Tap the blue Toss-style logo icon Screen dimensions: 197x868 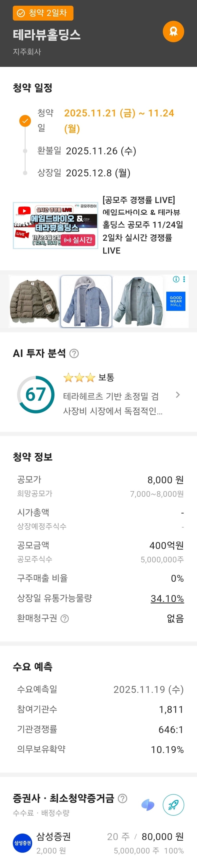pyautogui.click(x=148, y=805)
